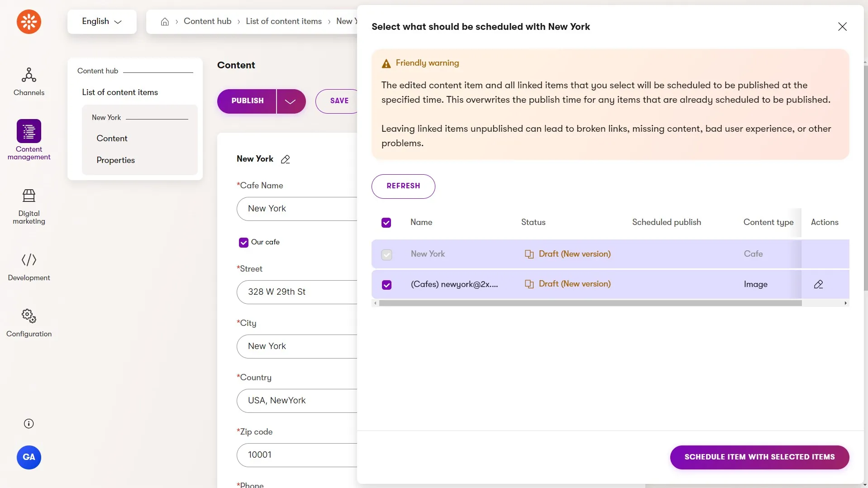Click the info help icon
The height and width of the screenshot is (488, 868).
pos(29,424)
